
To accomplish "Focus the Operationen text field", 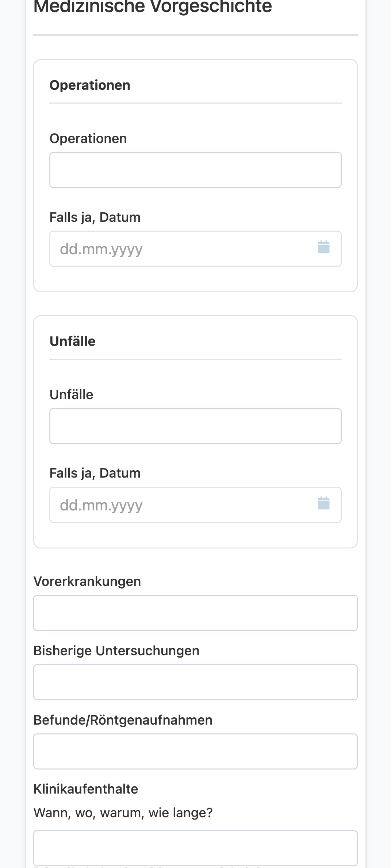I will 195,170.
